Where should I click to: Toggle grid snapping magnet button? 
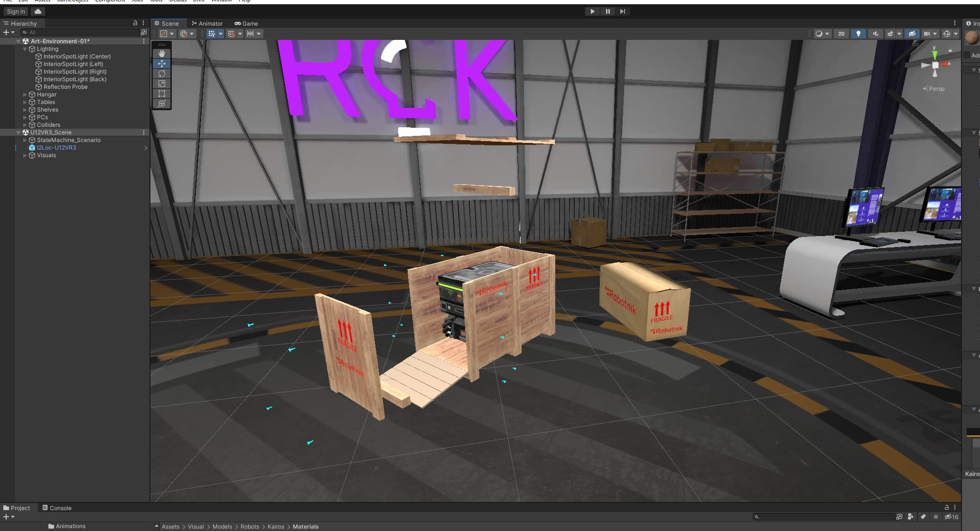[231, 34]
